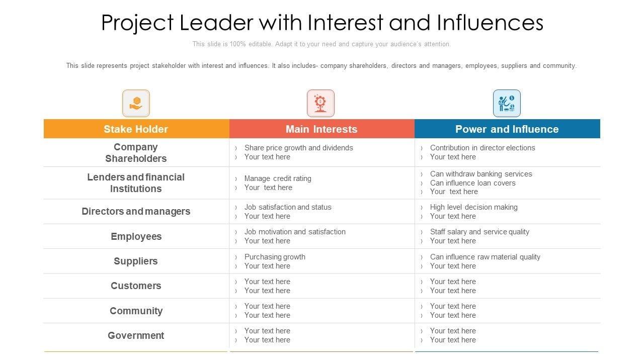Click 'Share price growth and dividends' text
This screenshot has height=362, width=644.
[298, 148]
